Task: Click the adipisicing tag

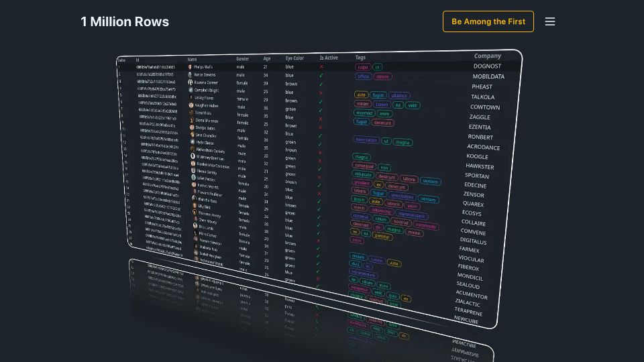Action: 381,211
